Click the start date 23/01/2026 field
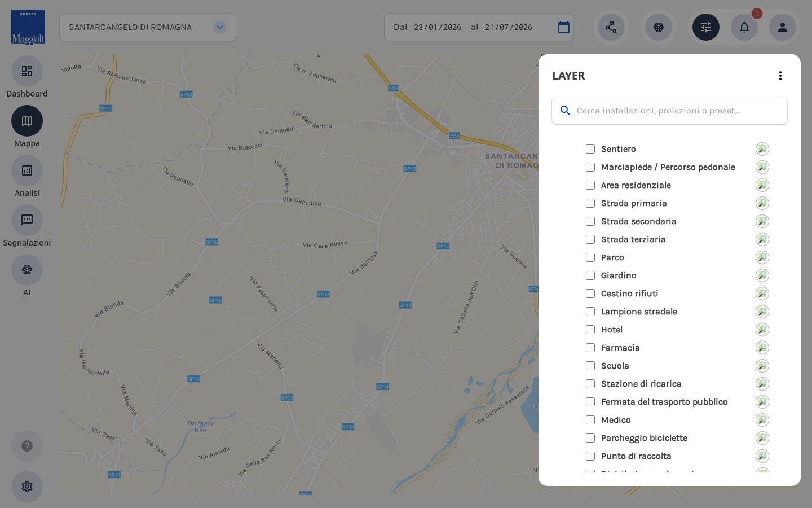Image resolution: width=812 pixels, height=508 pixels. pos(437,27)
